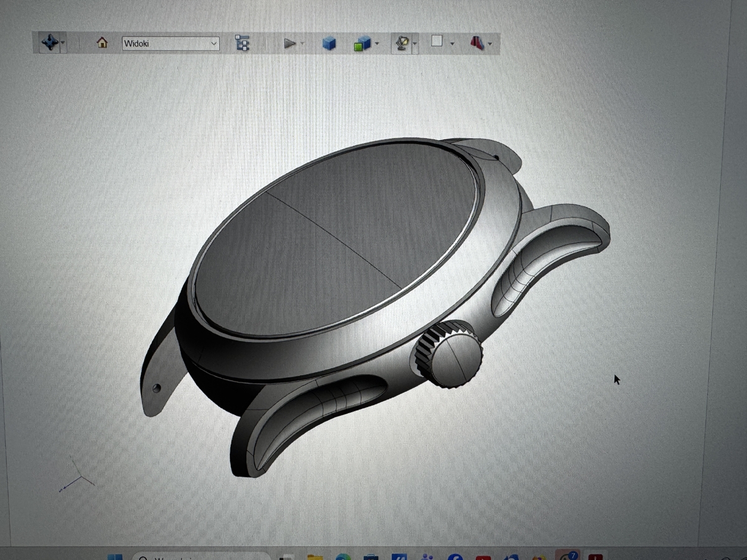Viewport: 747px width, 560px height.
Task: Expand the arrow next to the play icon
Action: 303,44
